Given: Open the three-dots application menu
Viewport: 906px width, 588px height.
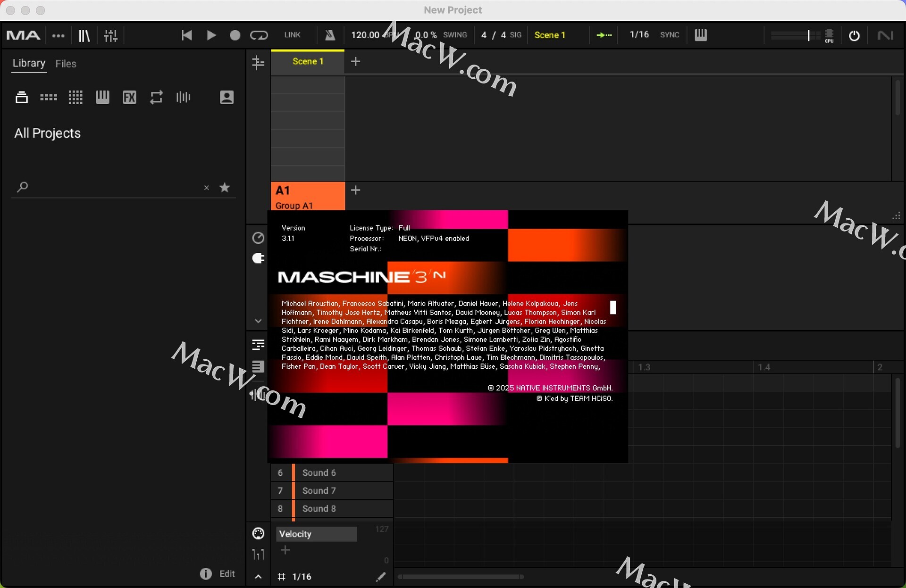Looking at the screenshot, I should [59, 35].
